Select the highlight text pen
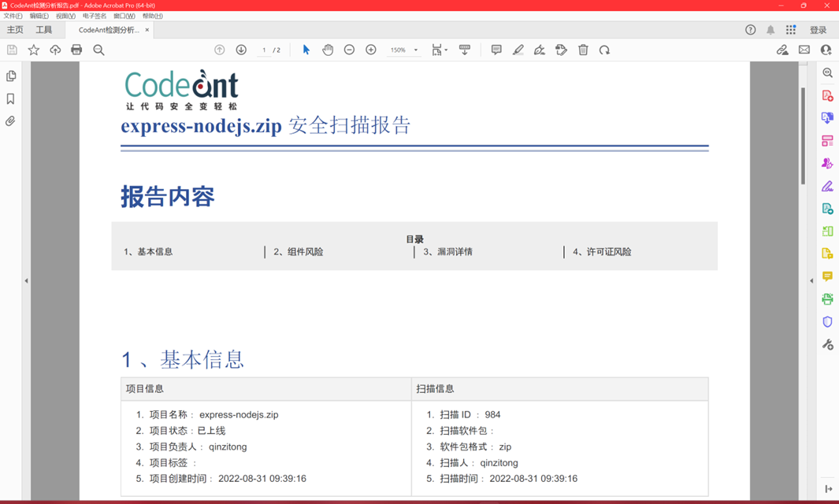839x504 pixels. tap(518, 50)
